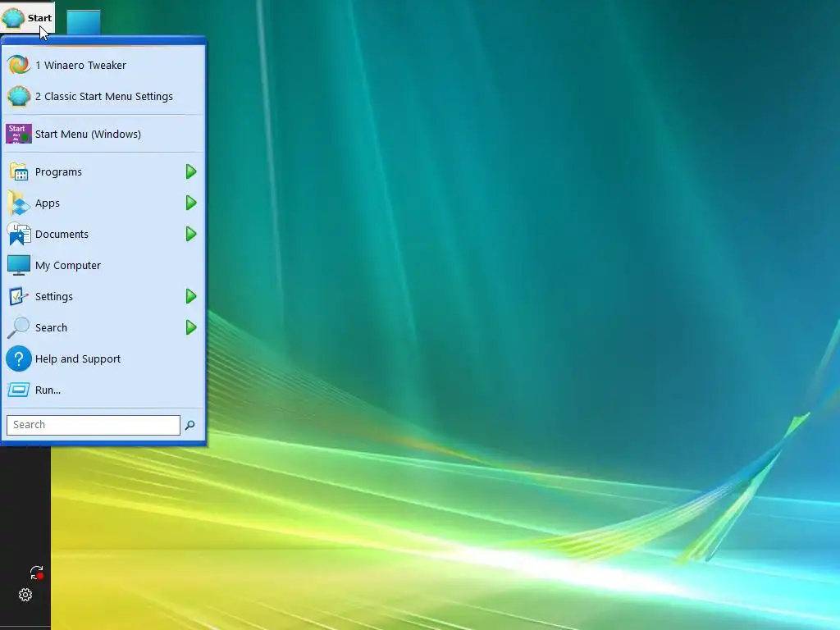The image size is (840, 630).
Task: Expand the Search submenu arrow
Action: (191, 327)
